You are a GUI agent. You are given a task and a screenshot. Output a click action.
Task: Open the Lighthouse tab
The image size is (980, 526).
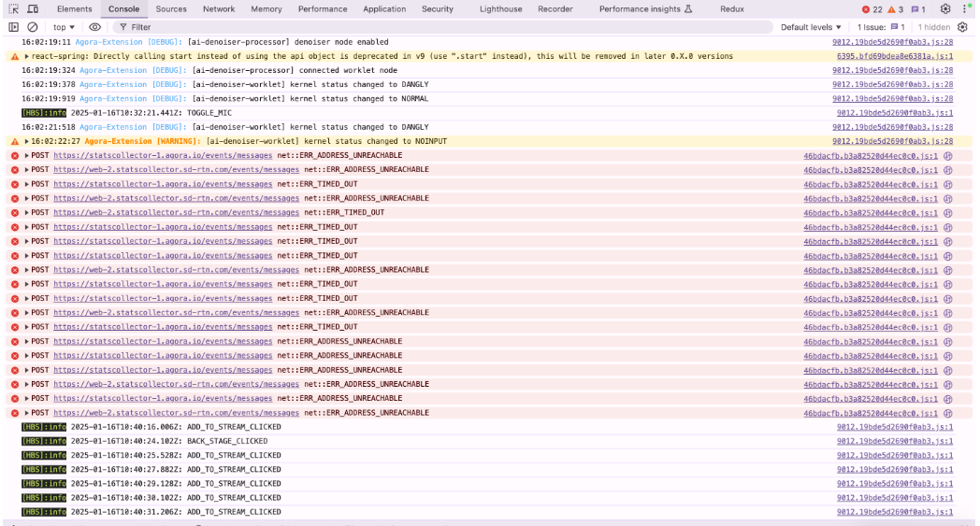[500, 8]
